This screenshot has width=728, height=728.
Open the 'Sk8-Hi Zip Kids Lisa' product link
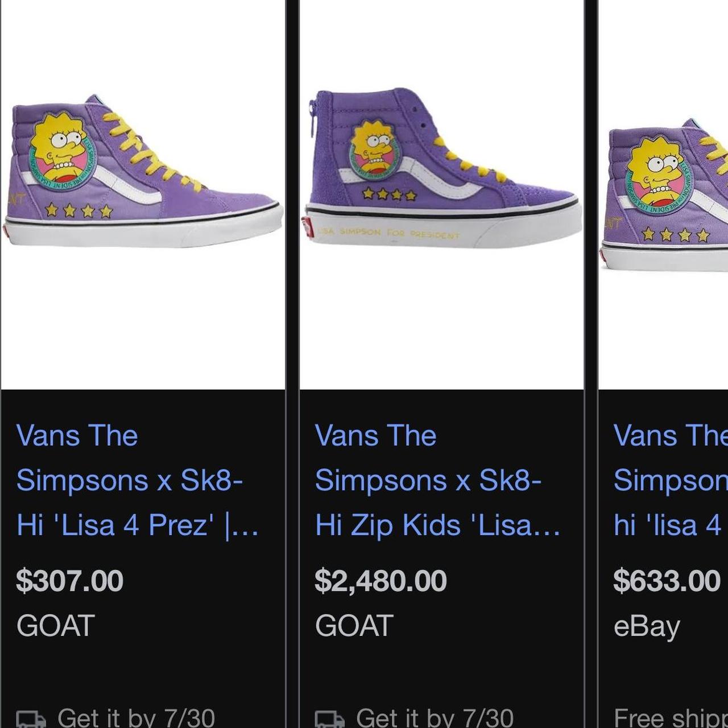pos(435,481)
